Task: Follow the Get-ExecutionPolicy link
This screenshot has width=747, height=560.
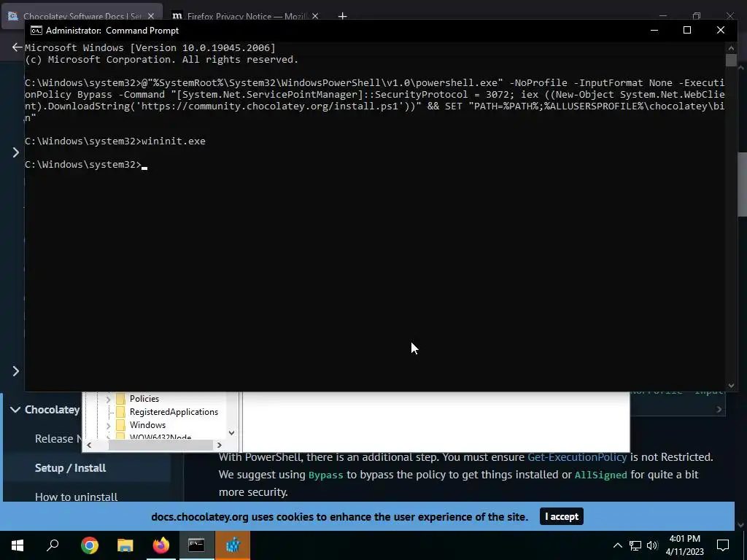Action: click(x=577, y=457)
